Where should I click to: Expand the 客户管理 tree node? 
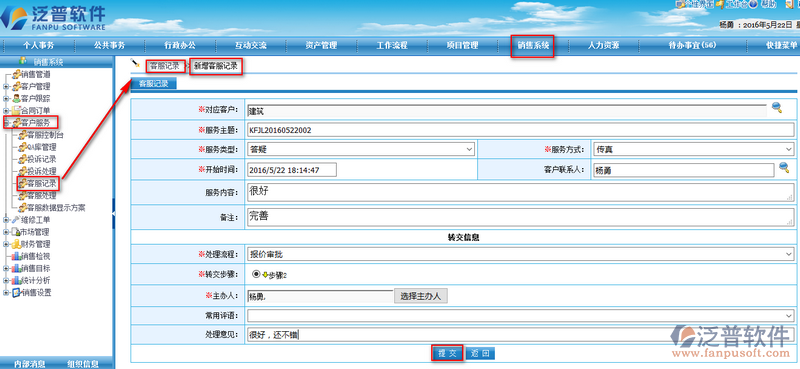tap(6, 86)
